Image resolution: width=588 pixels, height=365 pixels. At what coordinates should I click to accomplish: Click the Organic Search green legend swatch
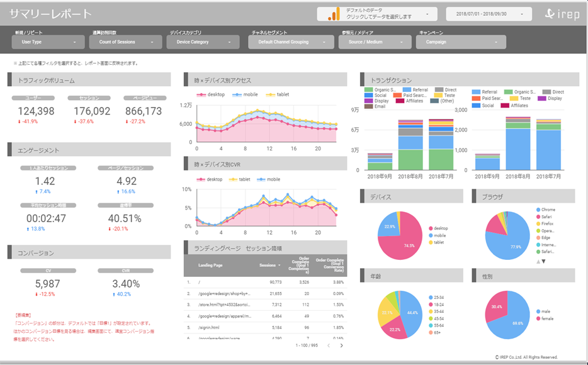click(368, 90)
